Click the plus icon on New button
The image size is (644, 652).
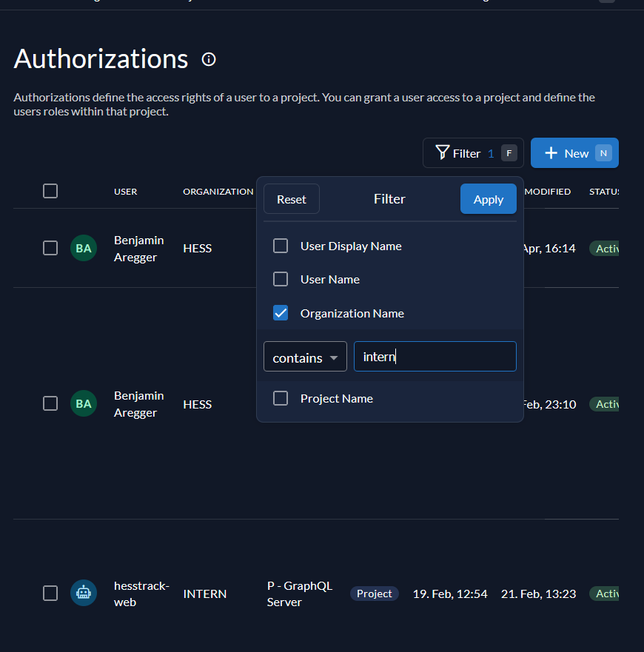point(551,153)
